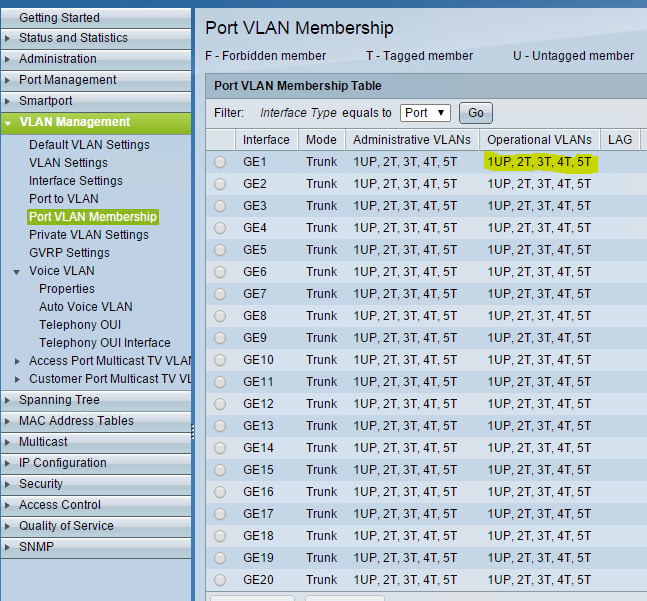Expand Quality of Service arrow
The height and width of the screenshot is (601, 647).
point(7,526)
